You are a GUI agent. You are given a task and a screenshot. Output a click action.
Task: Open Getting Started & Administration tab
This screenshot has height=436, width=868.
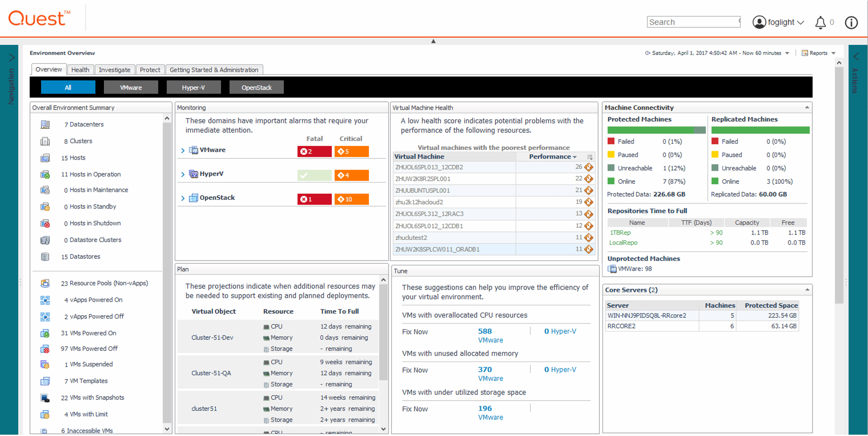(x=214, y=70)
